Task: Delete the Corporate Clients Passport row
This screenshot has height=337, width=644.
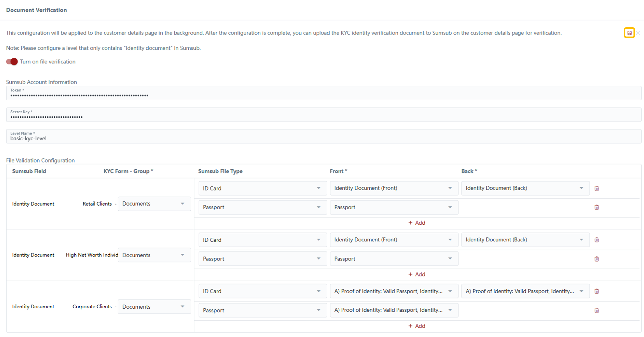Action: click(597, 311)
